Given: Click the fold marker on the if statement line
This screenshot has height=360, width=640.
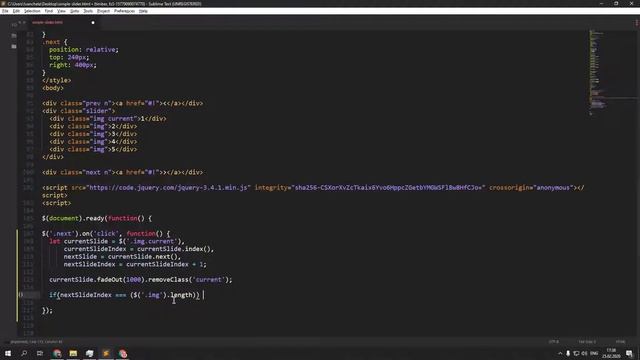Looking at the screenshot, I should (21, 295).
